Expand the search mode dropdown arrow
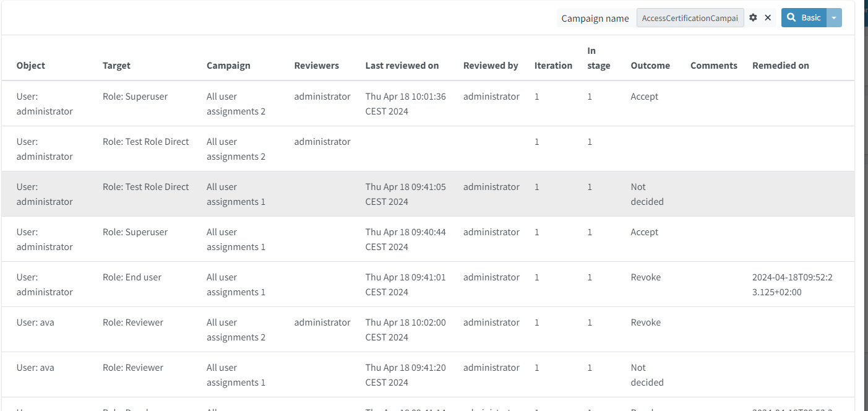The height and width of the screenshot is (411, 868). (834, 18)
